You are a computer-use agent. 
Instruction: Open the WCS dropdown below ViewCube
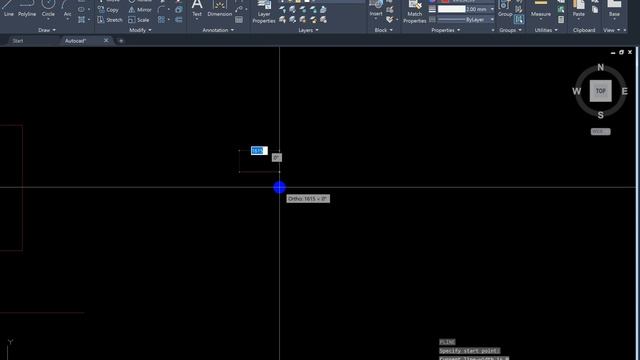click(x=600, y=131)
